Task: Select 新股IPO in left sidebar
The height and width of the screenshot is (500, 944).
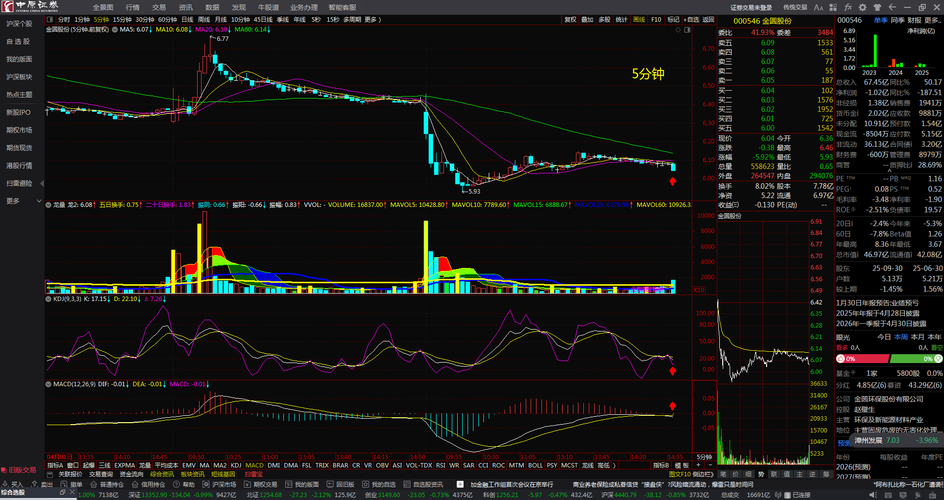Action: click(19, 112)
